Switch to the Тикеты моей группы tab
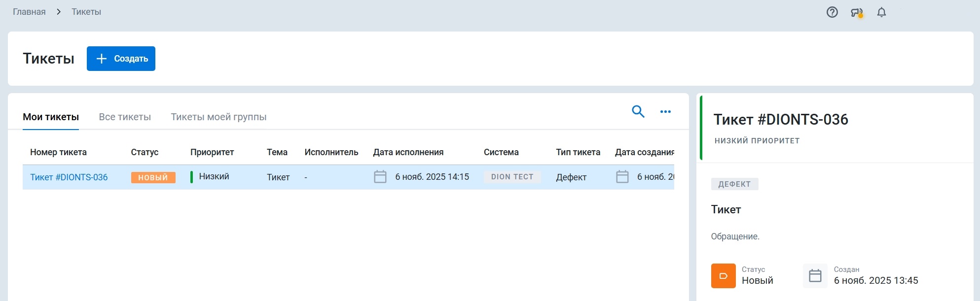This screenshot has width=980, height=301. coord(218,117)
